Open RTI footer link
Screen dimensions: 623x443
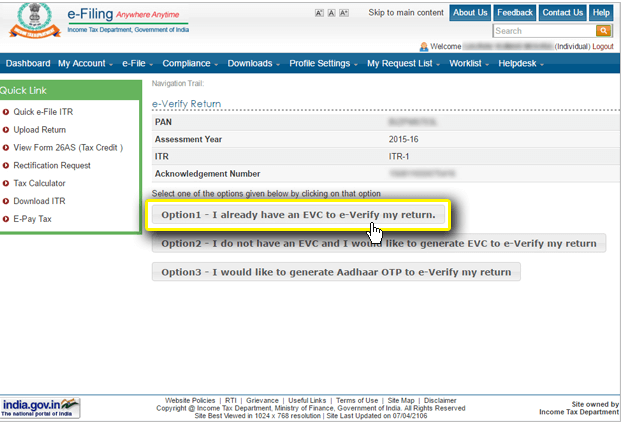tap(230, 400)
